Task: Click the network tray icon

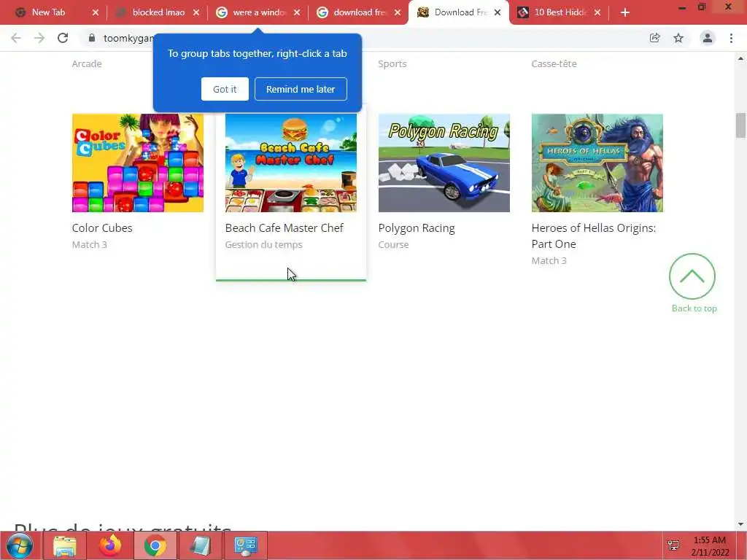Action: 673,545
